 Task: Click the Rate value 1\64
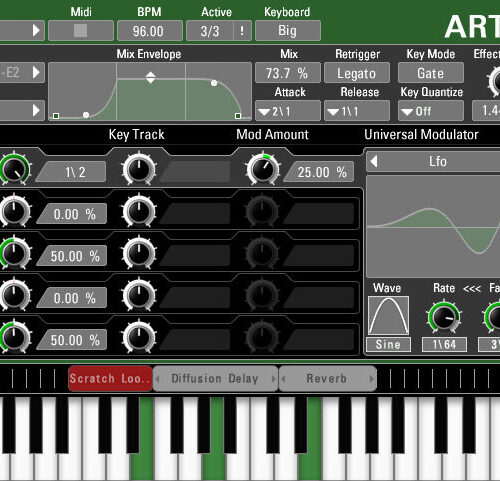444,345
